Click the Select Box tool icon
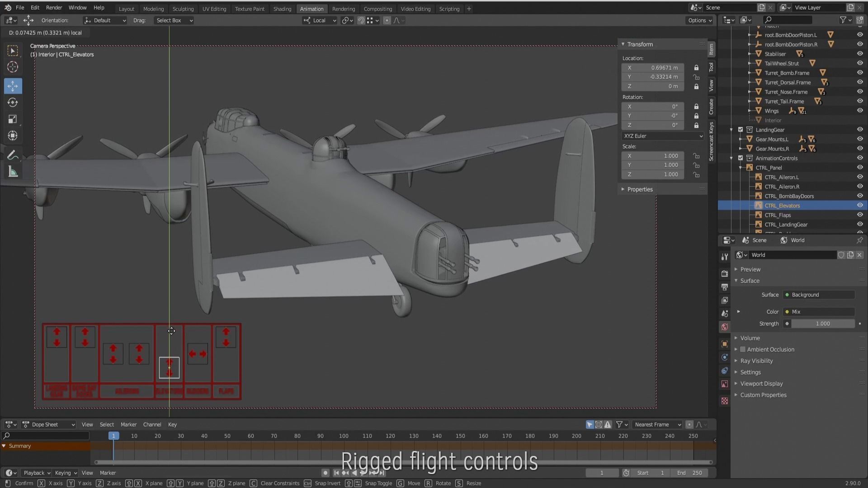This screenshot has width=868, height=488. [13, 51]
